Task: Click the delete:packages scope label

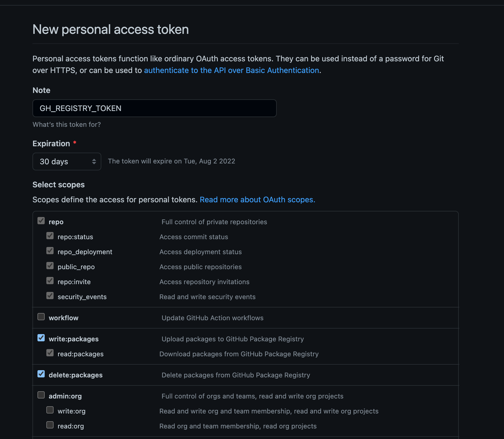Action: (x=75, y=375)
